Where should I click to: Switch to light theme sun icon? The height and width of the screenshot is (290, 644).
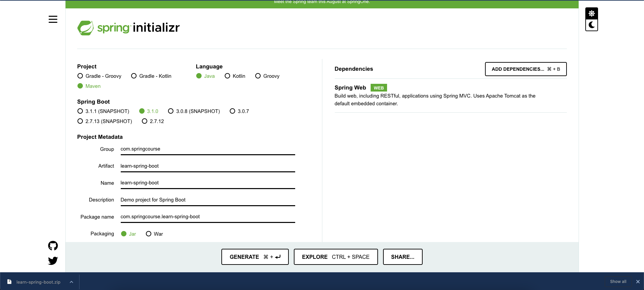point(592,13)
